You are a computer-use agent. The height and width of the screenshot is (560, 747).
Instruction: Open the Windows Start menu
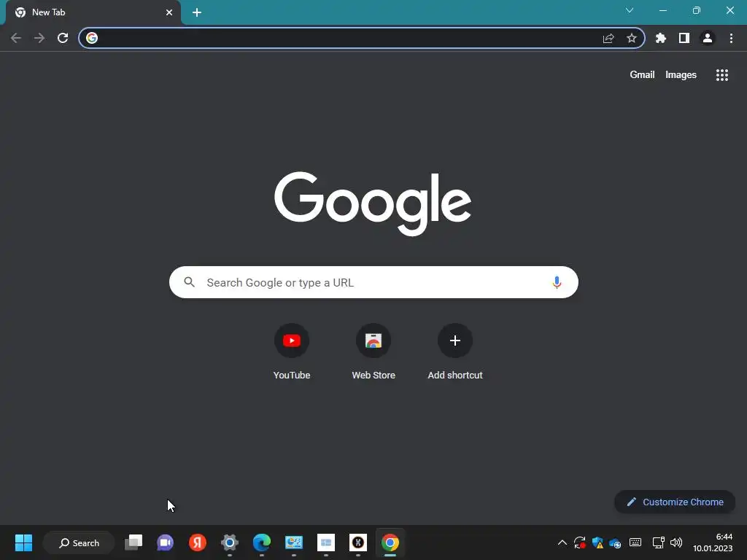[23, 542]
